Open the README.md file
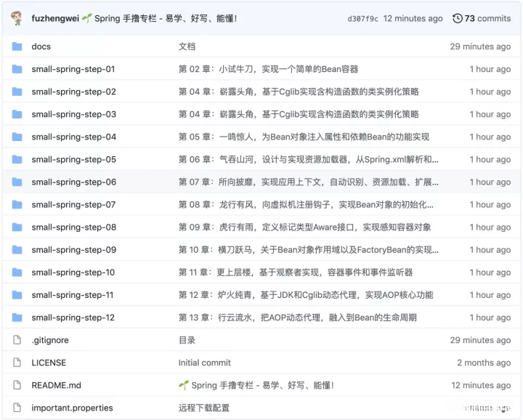The height and width of the screenshot is (420, 523). click(x=57, y=385)
